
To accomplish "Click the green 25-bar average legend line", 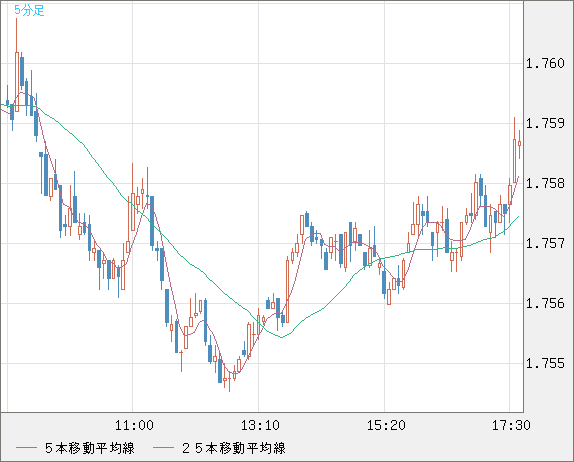I will pyautogui.click(x=163, y=448).
